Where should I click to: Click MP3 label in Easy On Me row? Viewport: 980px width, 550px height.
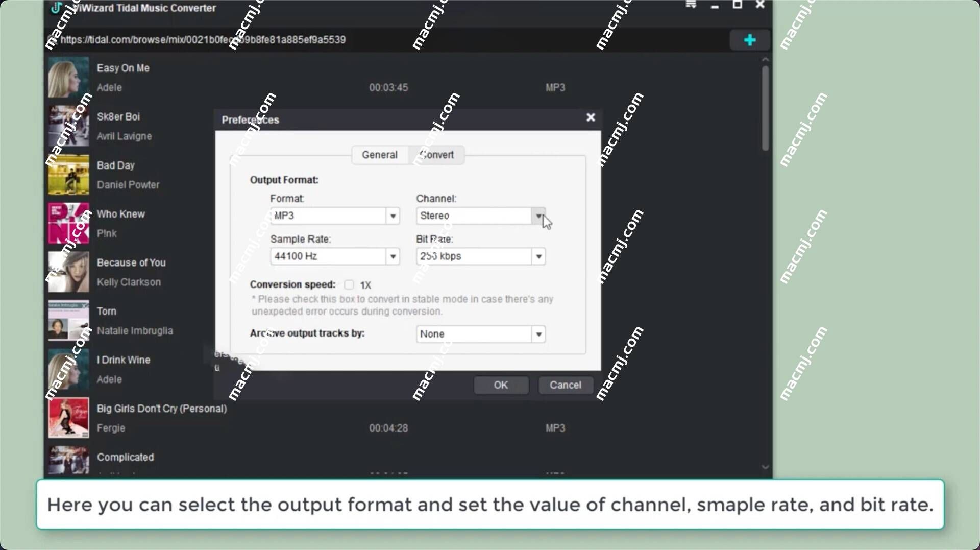(555, 88)
